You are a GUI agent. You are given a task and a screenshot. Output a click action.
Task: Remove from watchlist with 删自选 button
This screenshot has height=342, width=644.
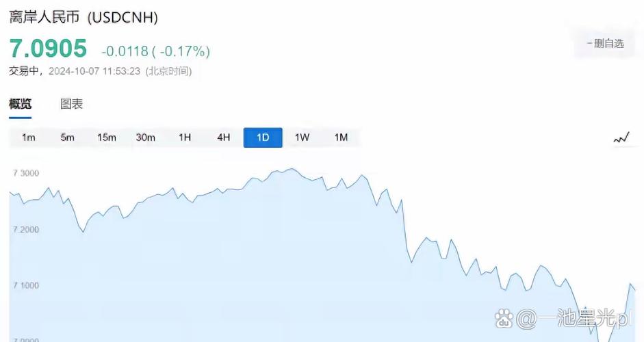click(x=605, y=44)
